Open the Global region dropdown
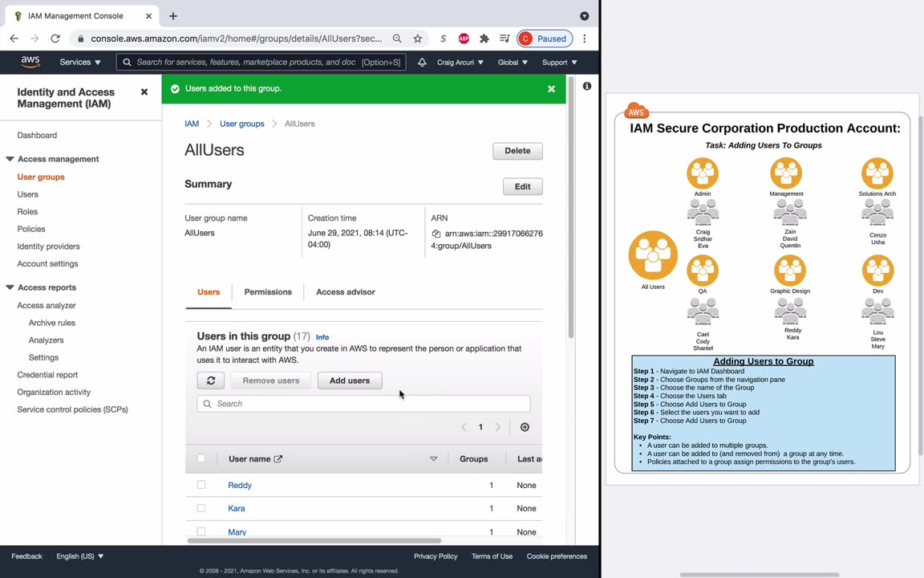This screenshot has height=578, width=924. click(x=513, y=62)
